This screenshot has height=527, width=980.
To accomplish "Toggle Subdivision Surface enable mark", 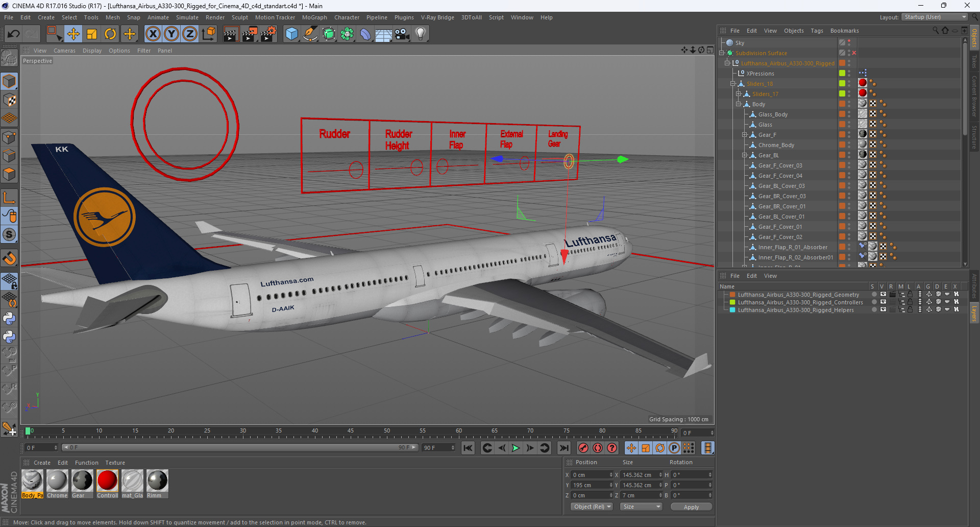I will tap(854, 53).
